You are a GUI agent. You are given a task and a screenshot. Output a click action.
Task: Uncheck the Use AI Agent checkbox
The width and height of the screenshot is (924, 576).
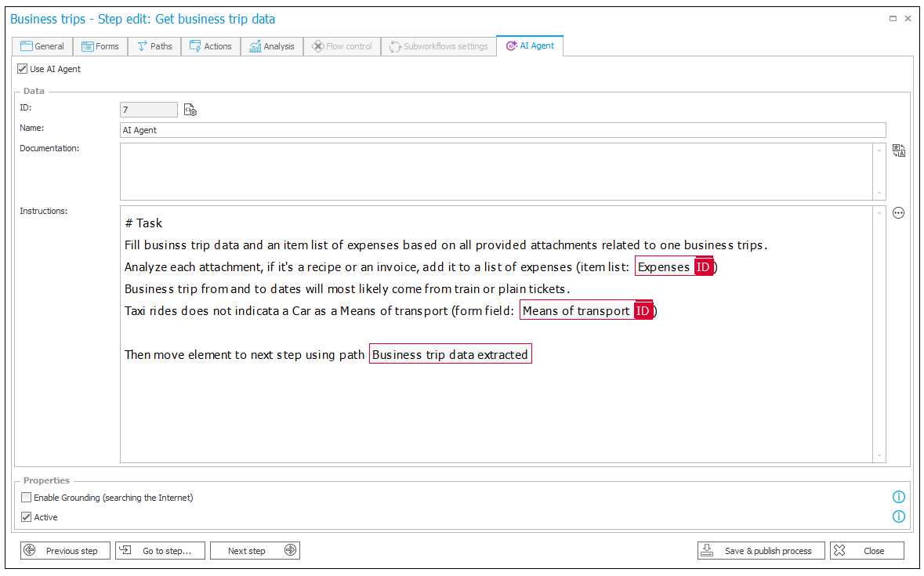(23, 69)
